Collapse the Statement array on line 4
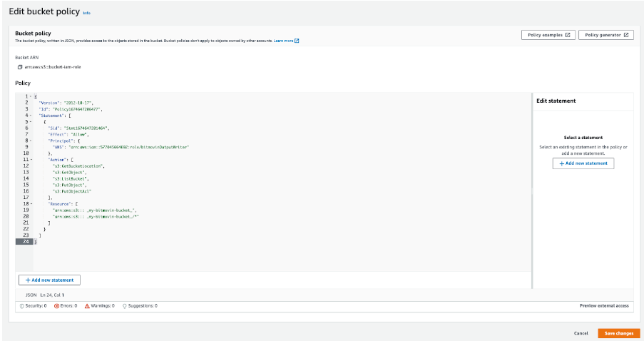The image size is (644, 341). 31,116
